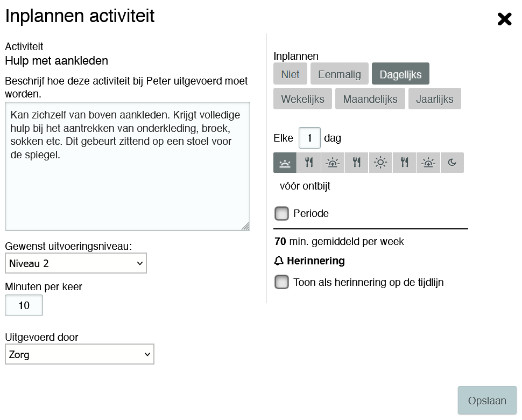Pick the 'Maandelijks' schedule option
Viewport: 522px width, 420px height.
click(x=370, y=99)
